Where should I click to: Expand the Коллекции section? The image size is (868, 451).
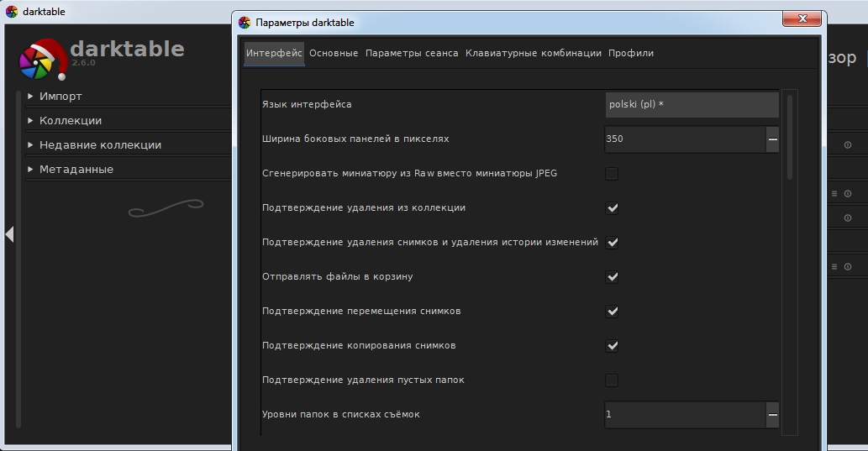pyautogui.click(x=70, y=121)
